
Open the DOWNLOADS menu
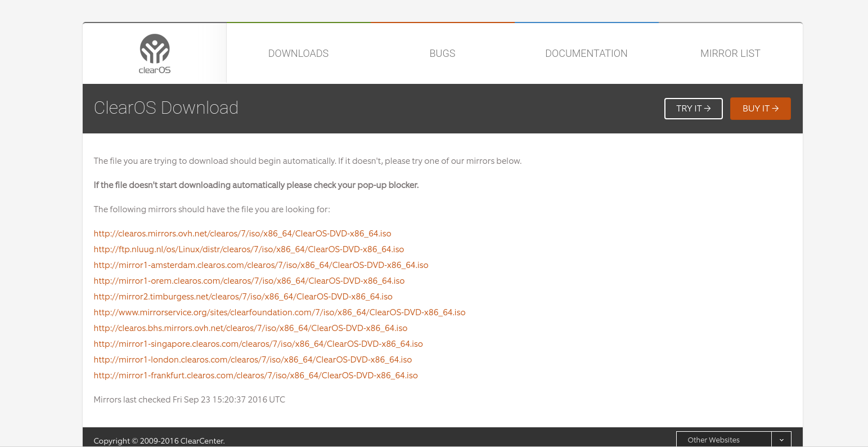(x=298, y=53)
